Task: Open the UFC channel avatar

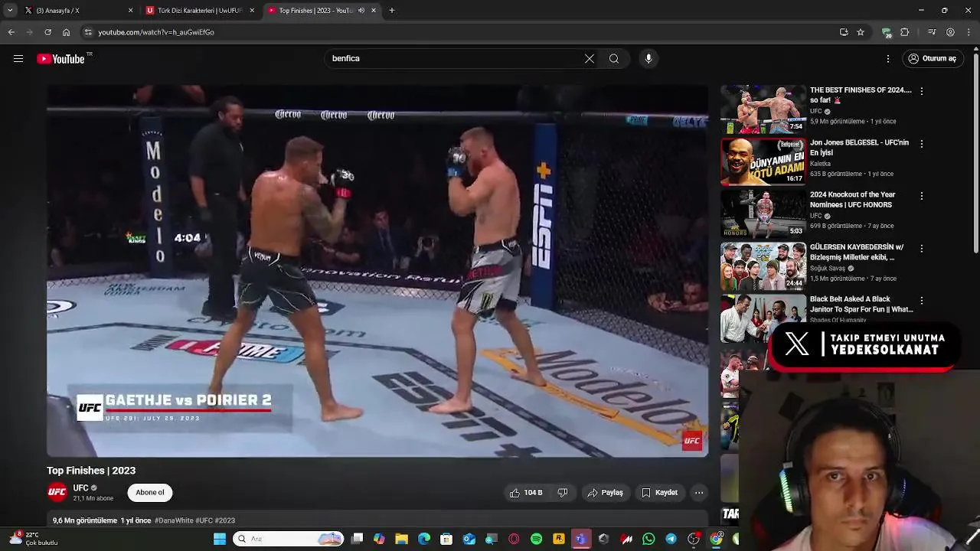Action: click(x=57, y=492)
